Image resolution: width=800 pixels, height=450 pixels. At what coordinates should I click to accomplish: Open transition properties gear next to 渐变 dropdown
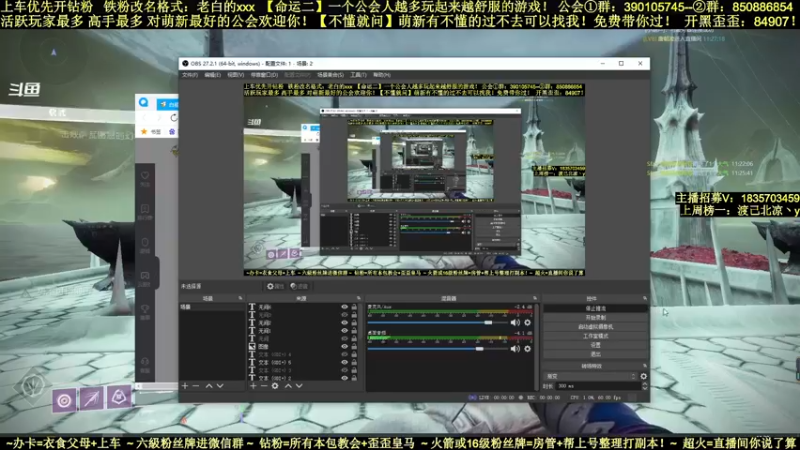(x=643, y=376)
